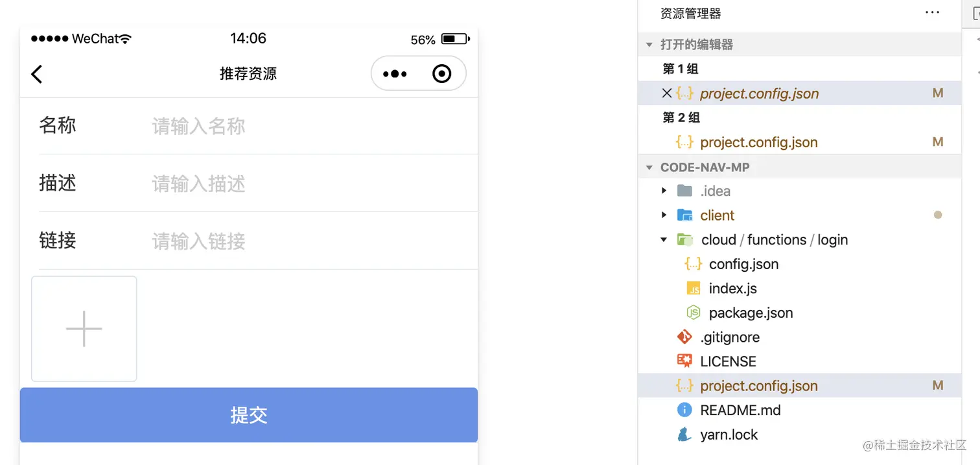Image resolution: width=980 pixels, height=465 pixels.
Task: Click the config.json braces icon
Action: (x=694, y=264)
